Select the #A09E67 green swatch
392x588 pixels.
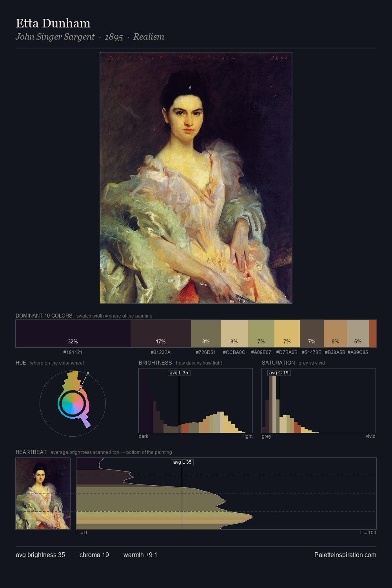point(261,334)
